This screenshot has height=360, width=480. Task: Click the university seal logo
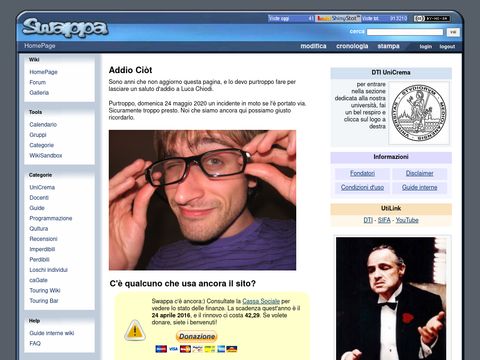coord(419,113)
